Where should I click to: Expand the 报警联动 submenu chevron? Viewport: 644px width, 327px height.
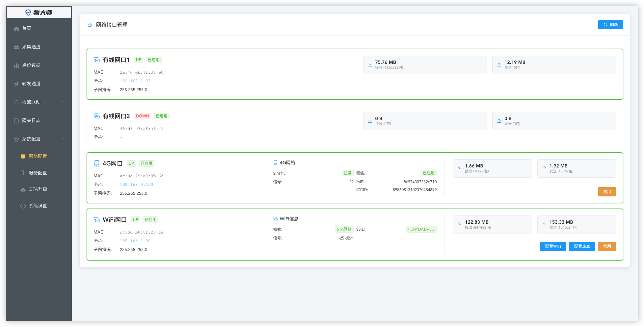click(x=63, y=102)
